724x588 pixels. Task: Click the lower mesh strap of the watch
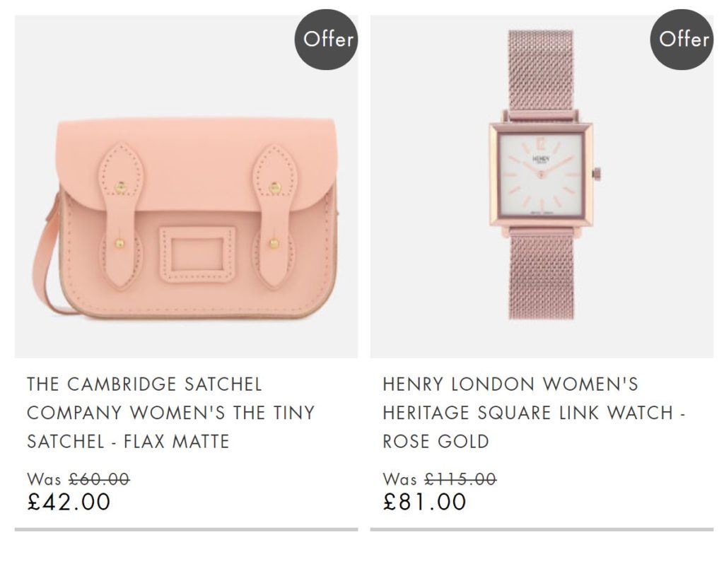tap(542, 276)
